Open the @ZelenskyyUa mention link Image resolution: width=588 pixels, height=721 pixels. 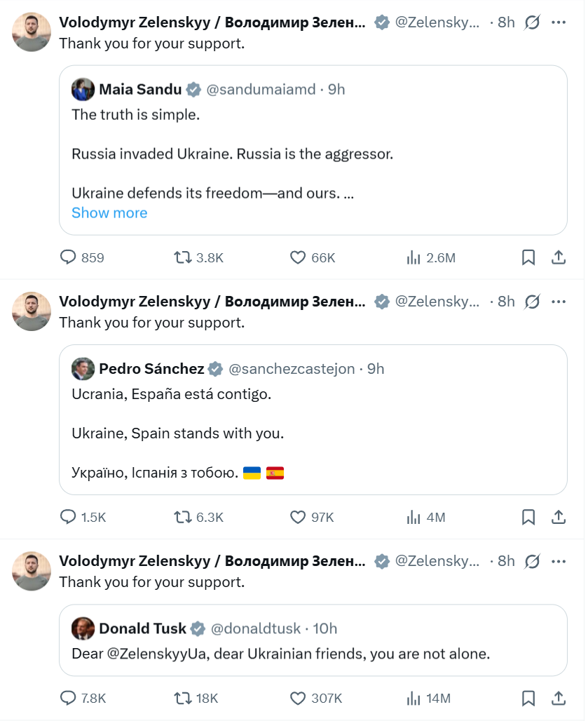coord(156,654)
